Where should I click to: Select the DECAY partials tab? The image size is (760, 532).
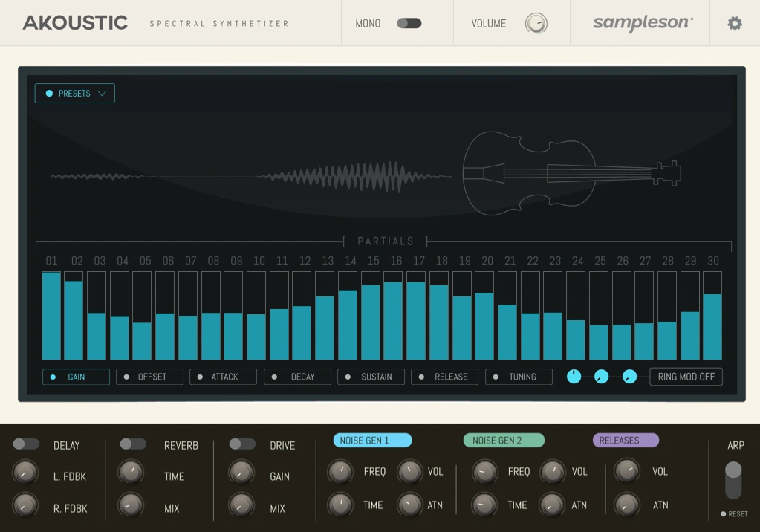[298, 377]
